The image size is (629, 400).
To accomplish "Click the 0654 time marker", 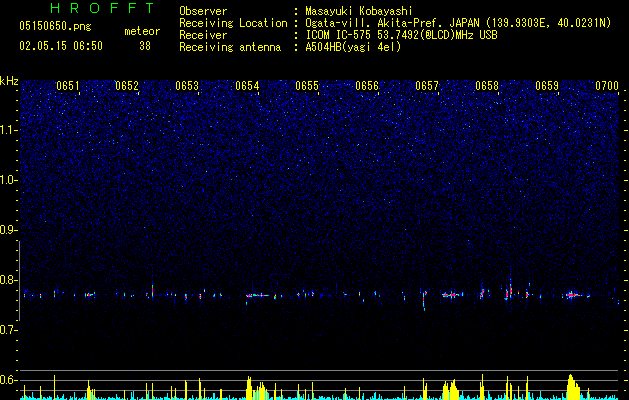I will point(247,86).
